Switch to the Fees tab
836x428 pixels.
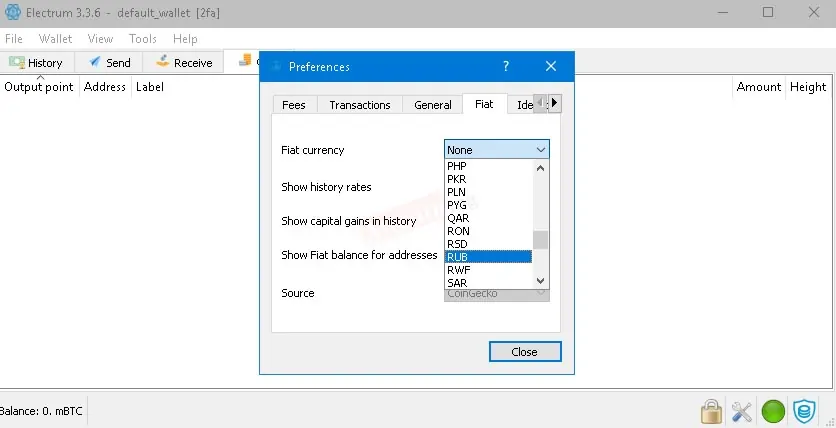(x=294, y=105)
